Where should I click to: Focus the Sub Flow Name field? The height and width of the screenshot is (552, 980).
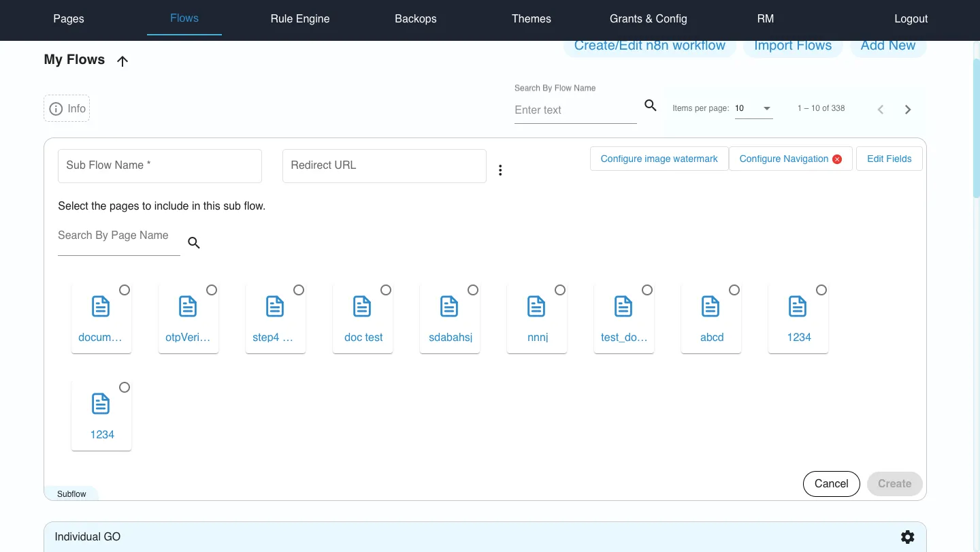[x=160, y=166]
